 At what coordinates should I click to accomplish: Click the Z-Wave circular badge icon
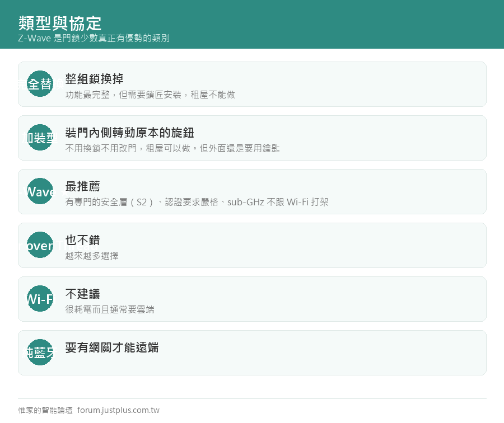[x=40, y=191]
